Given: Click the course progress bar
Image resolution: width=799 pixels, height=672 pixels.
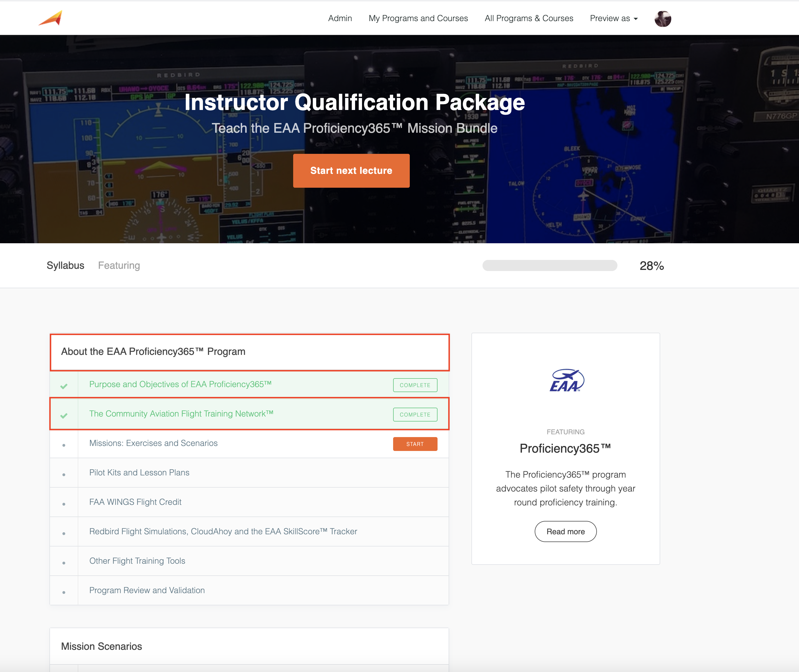Looking at the screenshot, I should click(x=549, y=265).
